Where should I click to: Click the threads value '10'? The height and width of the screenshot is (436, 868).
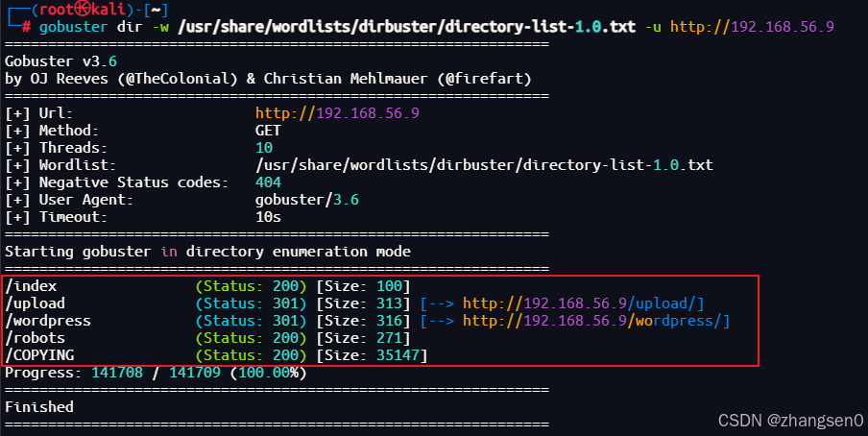(x=264, y=147)
